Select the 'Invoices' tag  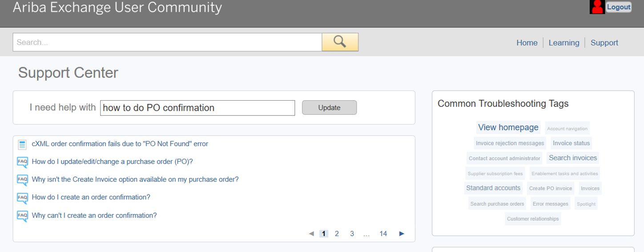click(x=590, y=188)
